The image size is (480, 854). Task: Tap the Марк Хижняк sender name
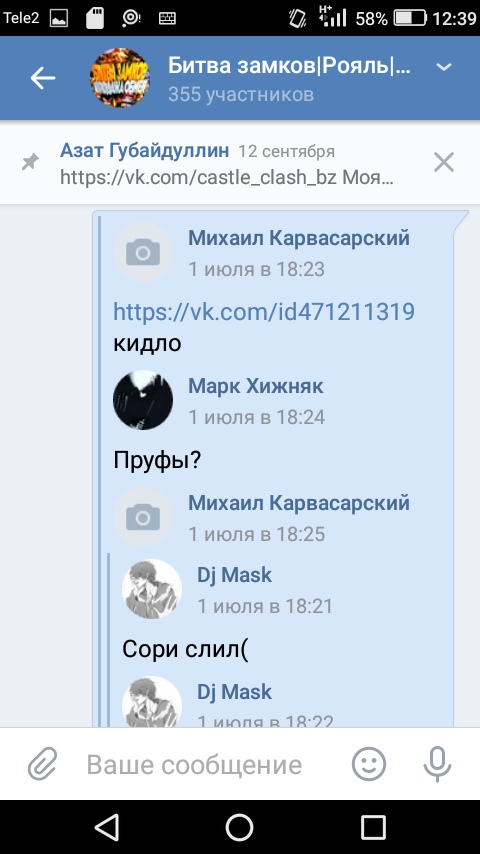256,386
